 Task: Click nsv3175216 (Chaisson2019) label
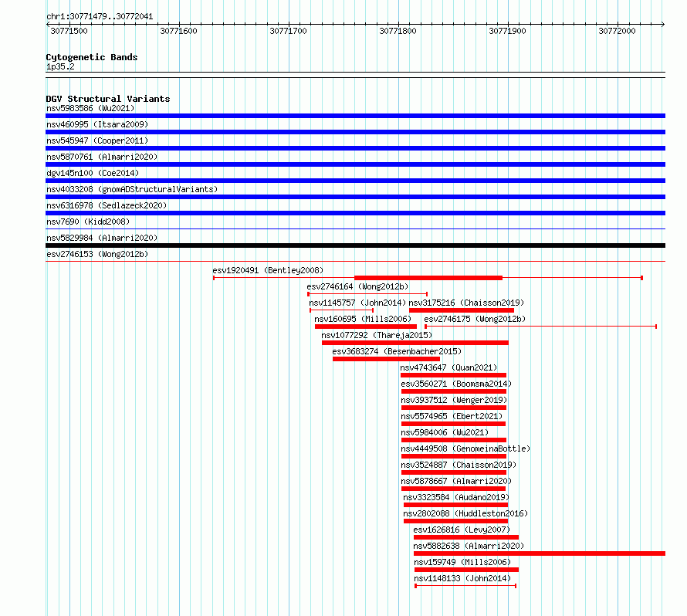coord(466,303)
